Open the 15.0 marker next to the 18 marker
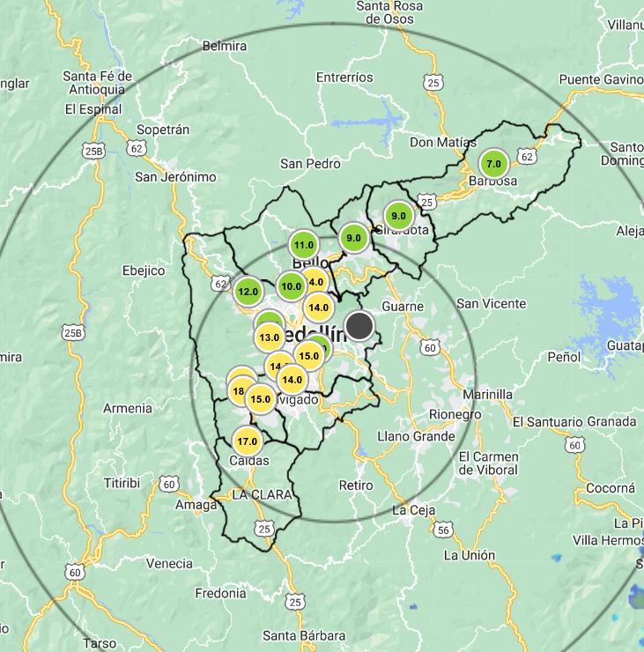Screen dimensions: 644x652 tap(260, 399)
